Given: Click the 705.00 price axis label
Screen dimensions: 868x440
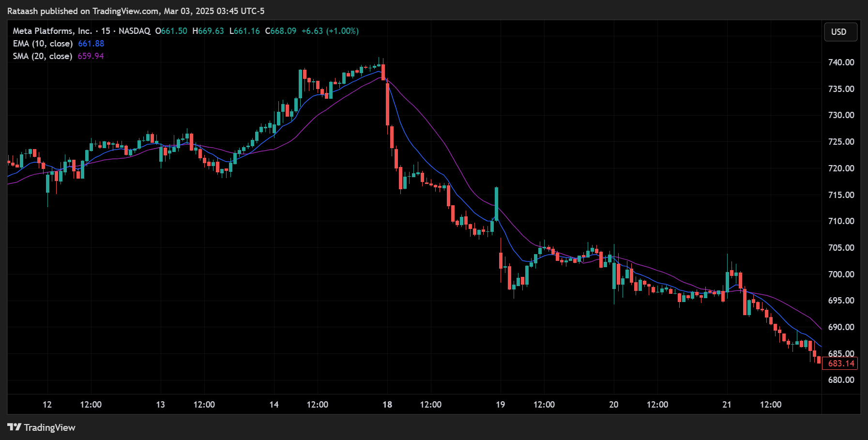Looking at the screenshot, I should (841, 248).
